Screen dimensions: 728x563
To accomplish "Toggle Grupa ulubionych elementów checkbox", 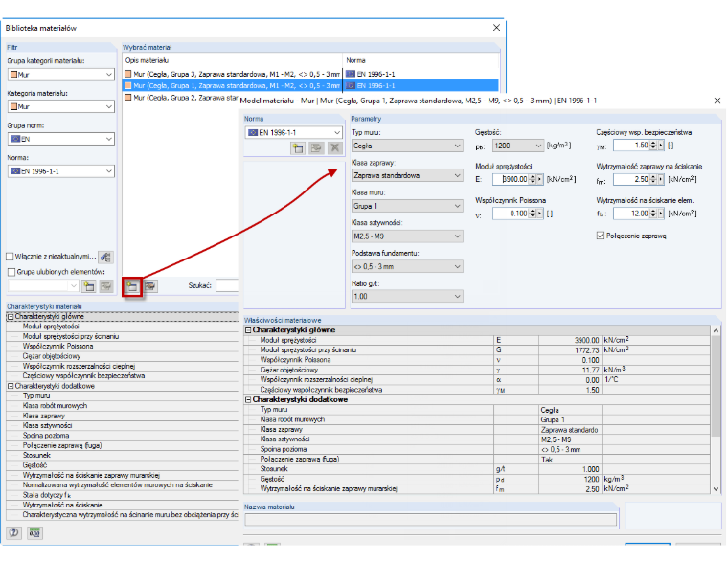I will click(x=11, y=272).
